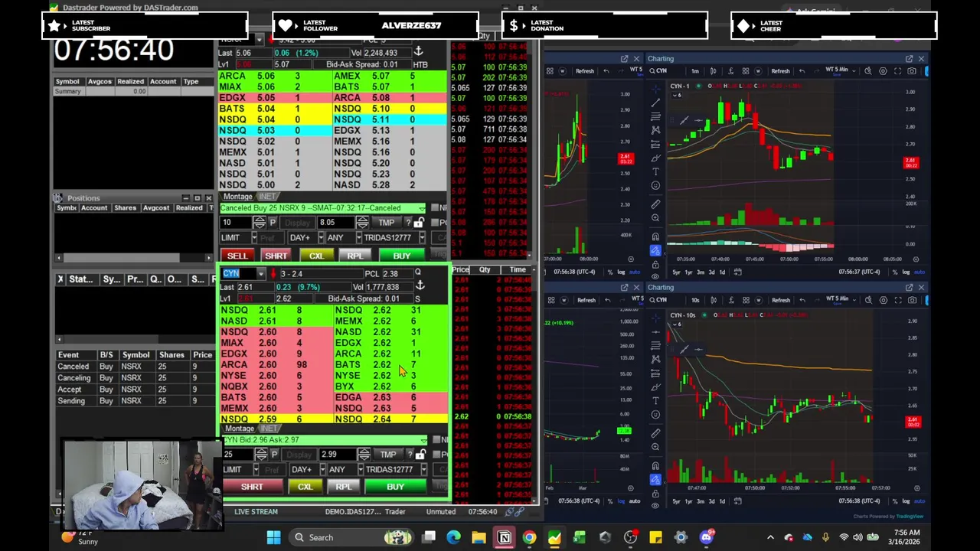Select Montage tab in the CYN montage

(x=239, y=429)
